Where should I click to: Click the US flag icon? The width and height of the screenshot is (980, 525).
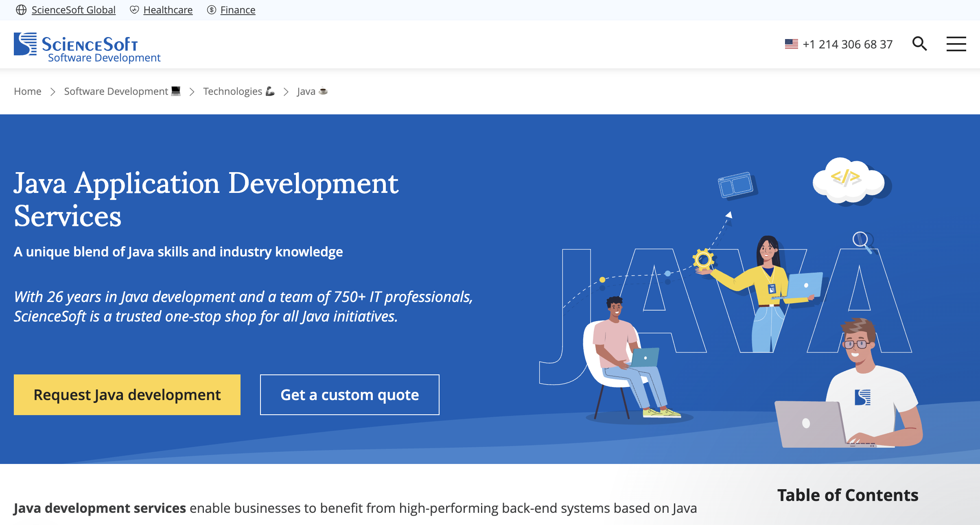(792, 44)
